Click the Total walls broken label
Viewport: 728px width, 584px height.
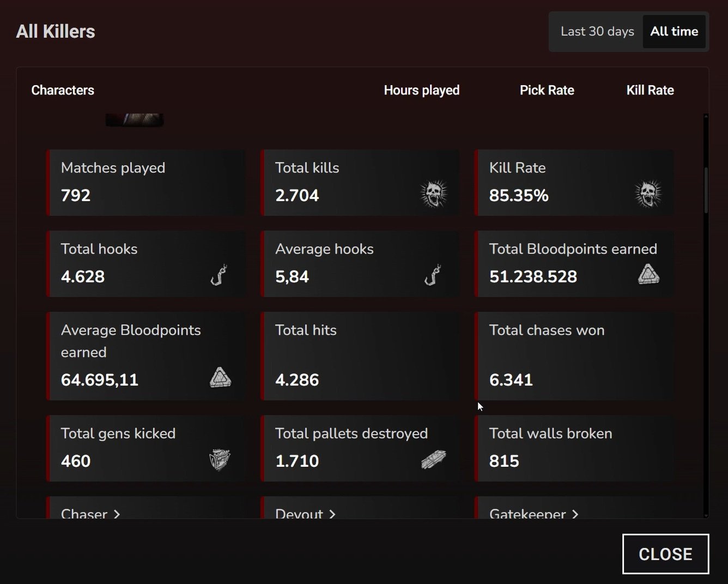pos(550,434)
